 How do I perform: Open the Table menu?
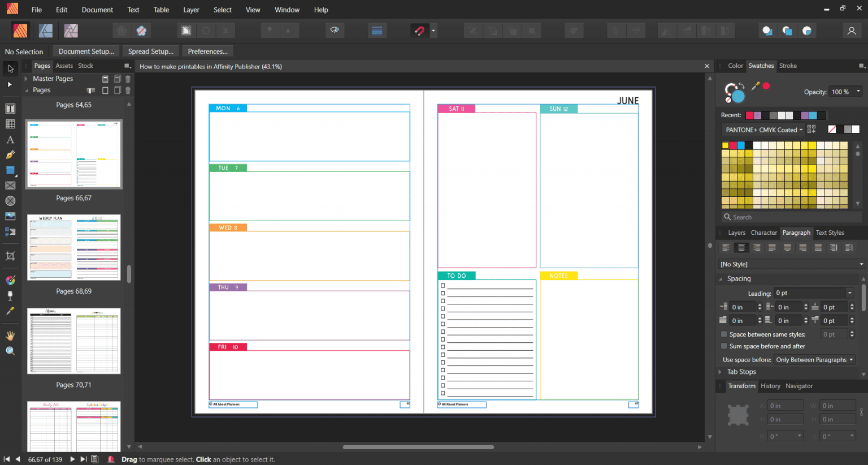point(161,10)
